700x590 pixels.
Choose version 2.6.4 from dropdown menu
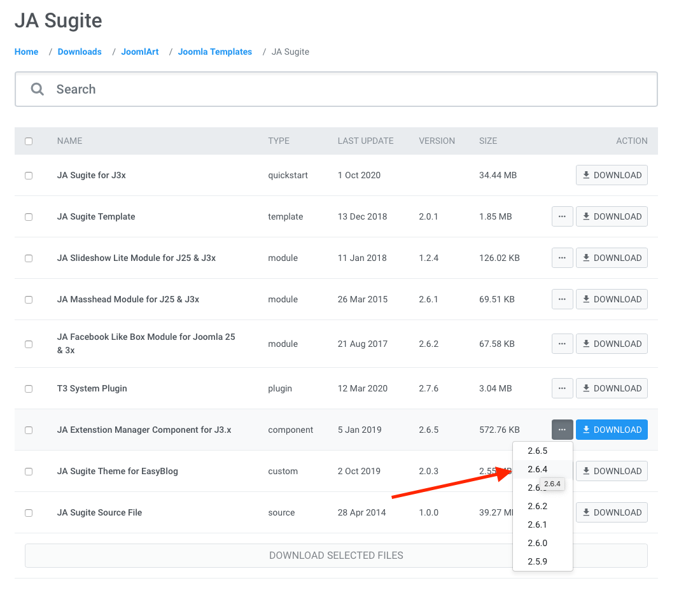537,469
